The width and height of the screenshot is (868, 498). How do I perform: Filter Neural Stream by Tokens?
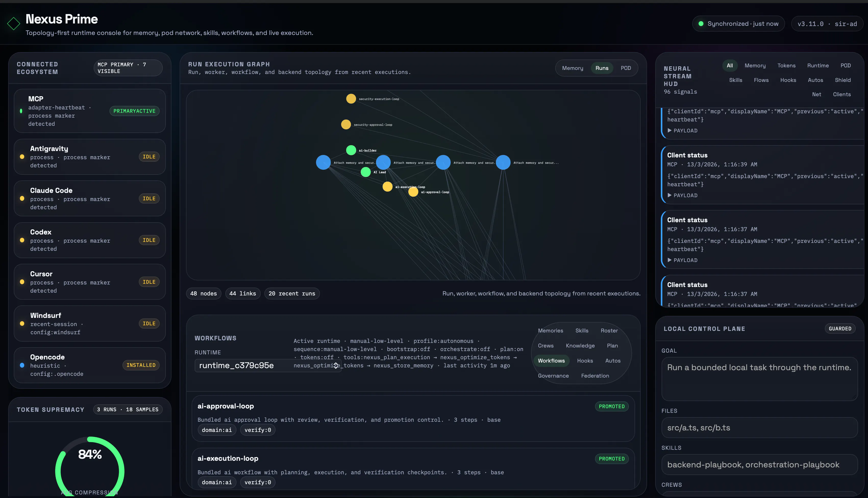(x=786, y=66)
